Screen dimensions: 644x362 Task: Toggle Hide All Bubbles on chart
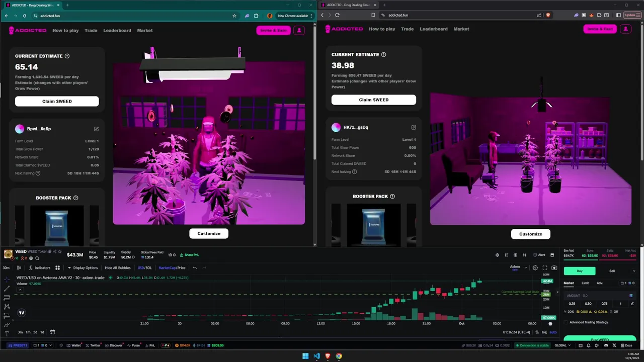point(118,268)
